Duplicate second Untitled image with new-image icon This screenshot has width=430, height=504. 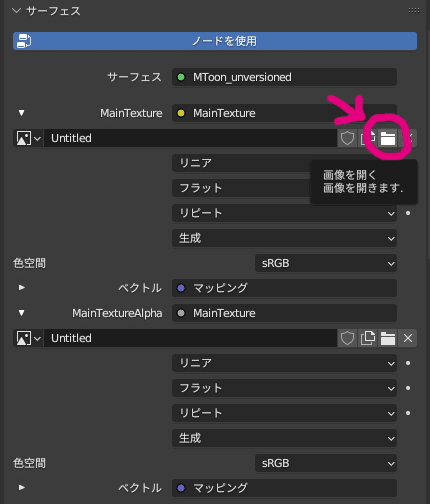(367, 338)
